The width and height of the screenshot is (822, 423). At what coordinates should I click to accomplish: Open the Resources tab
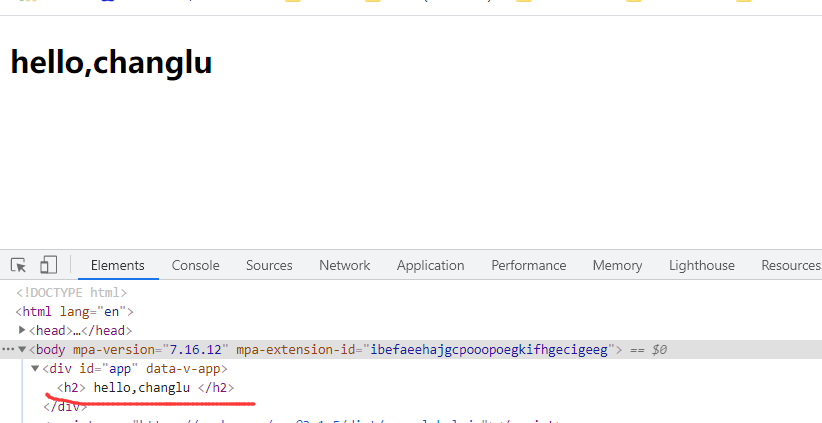point(791,265)
